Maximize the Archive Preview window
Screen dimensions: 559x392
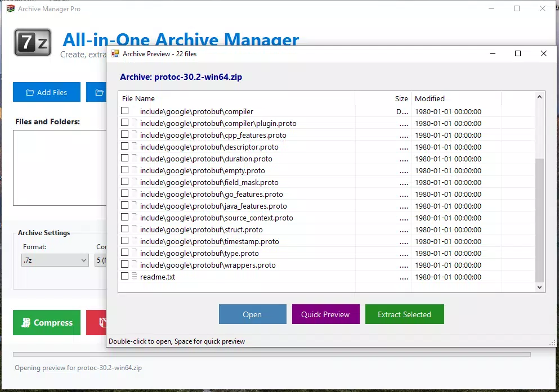[x=518, y=54]
